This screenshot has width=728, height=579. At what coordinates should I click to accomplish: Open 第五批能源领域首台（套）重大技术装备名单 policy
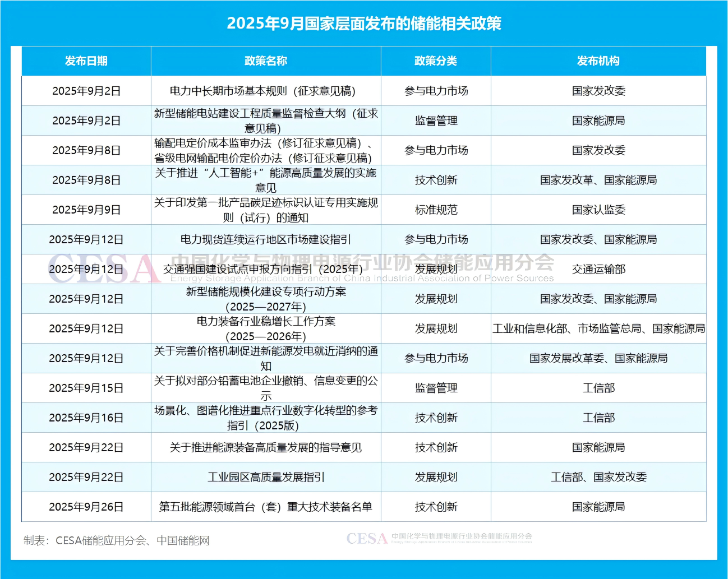click(266, 507)
